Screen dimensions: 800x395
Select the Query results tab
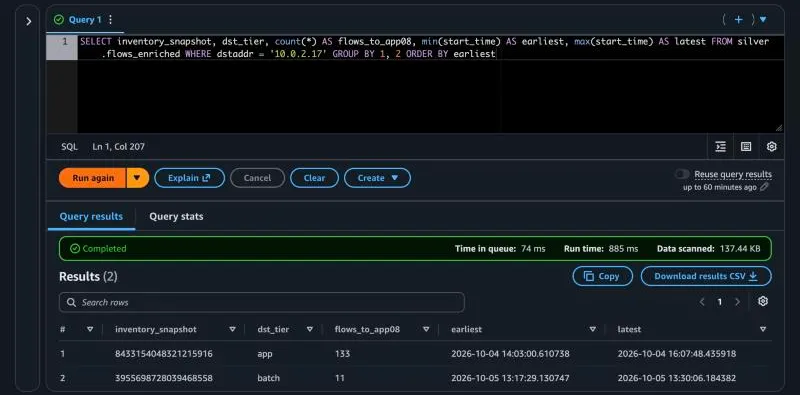click(x=91, y=216)
